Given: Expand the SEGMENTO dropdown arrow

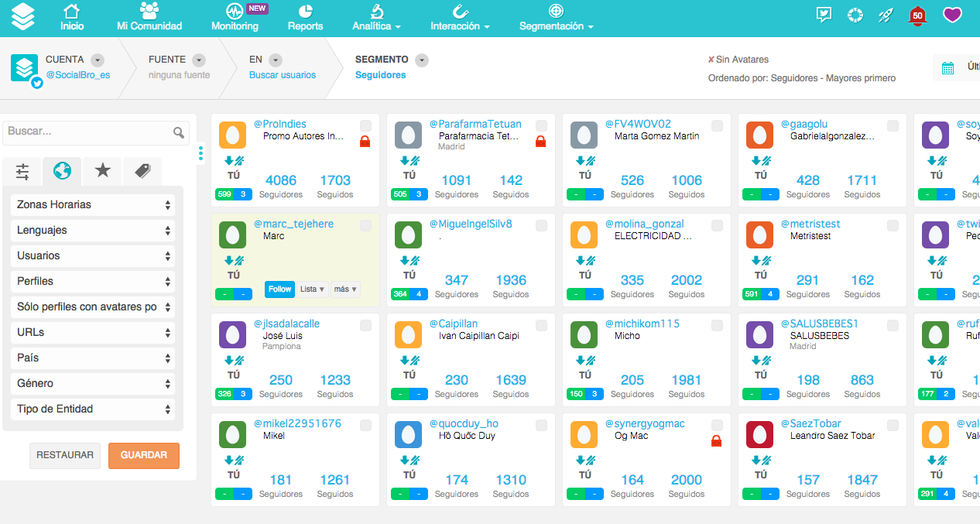Looking at the screenshot, I should coord(421,60).
